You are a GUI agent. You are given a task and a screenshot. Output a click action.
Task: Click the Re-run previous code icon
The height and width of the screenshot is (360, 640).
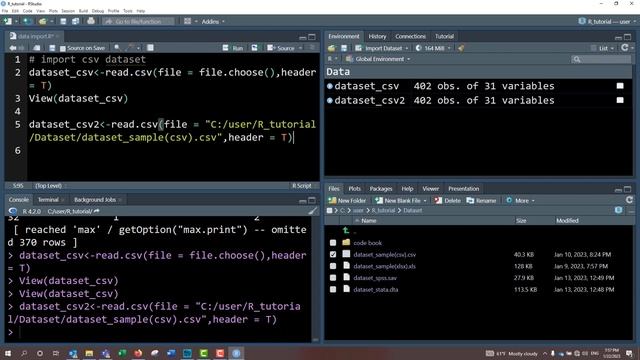255,48
